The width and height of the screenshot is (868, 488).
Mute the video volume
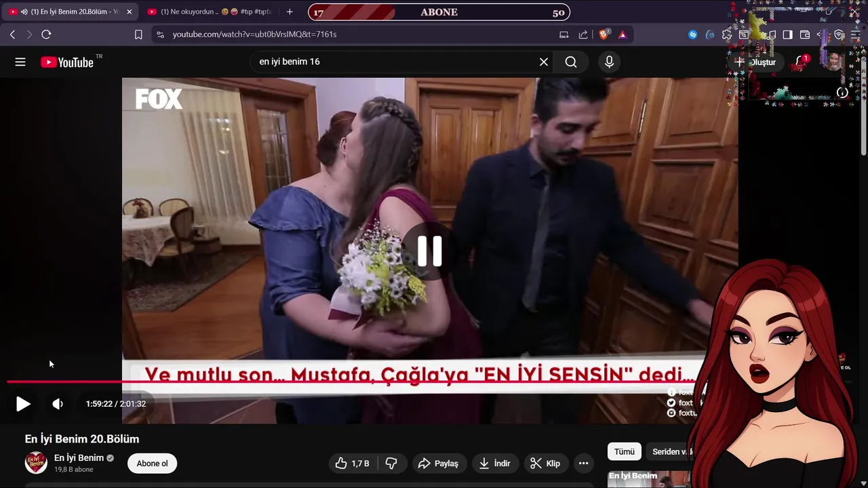pyautogui.click(x=58, y=404)
